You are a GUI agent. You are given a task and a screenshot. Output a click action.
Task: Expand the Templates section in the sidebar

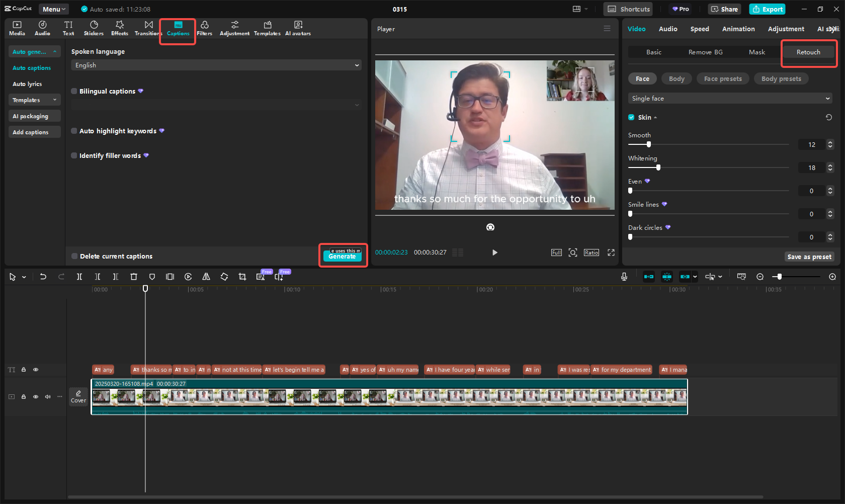(x=34, y=100)
